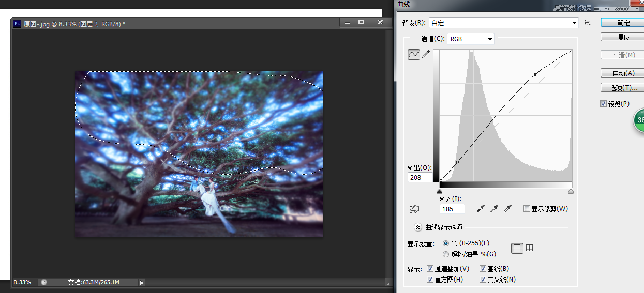
Task: Click the 自动(A) auto button
Action: coord(623,73)
